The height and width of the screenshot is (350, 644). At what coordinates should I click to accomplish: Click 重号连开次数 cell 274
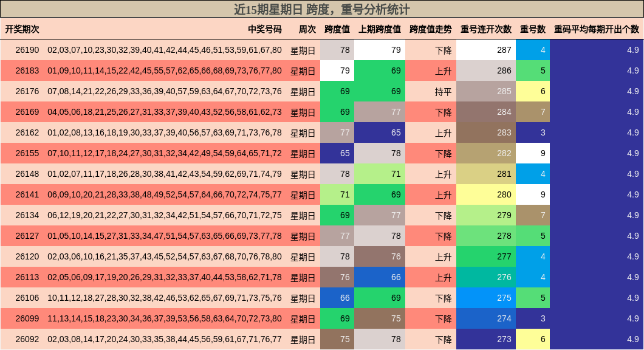(486, 318)
